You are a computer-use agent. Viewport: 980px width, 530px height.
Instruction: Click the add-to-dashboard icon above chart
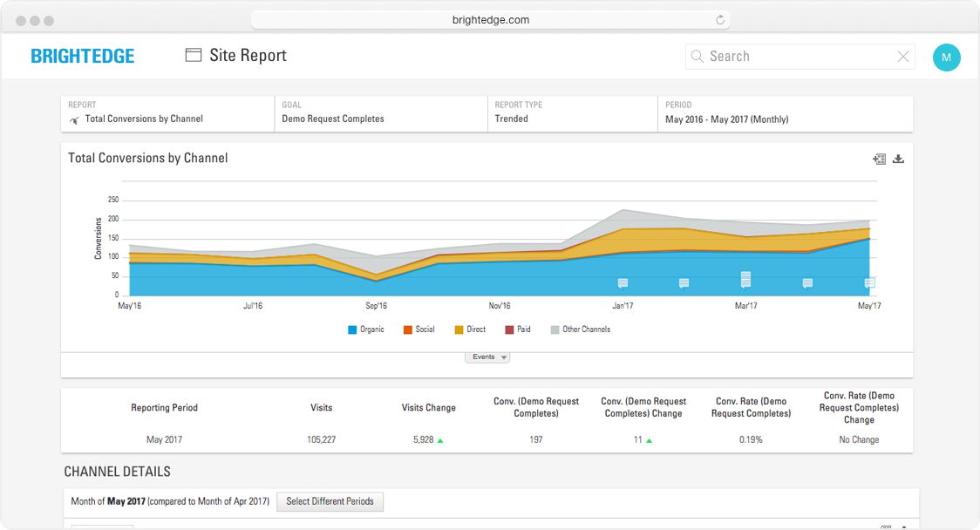[x=879, y=159]
